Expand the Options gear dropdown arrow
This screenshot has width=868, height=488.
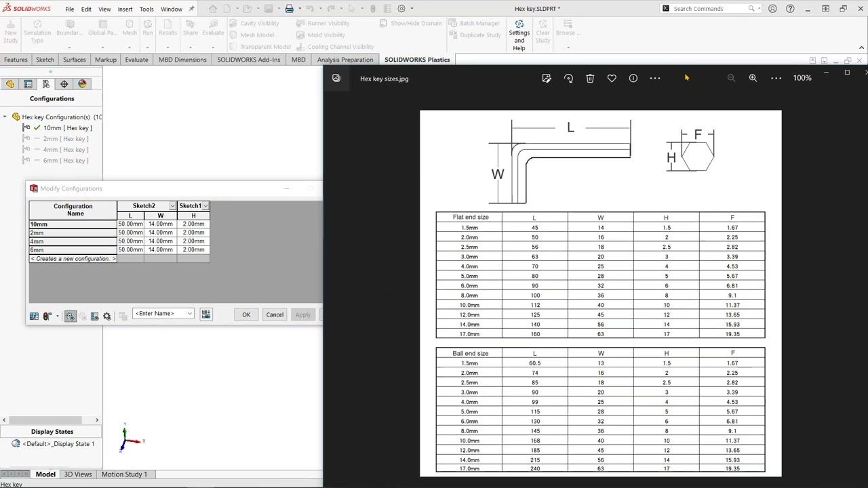pyautogui.click(x=412, y=9)
